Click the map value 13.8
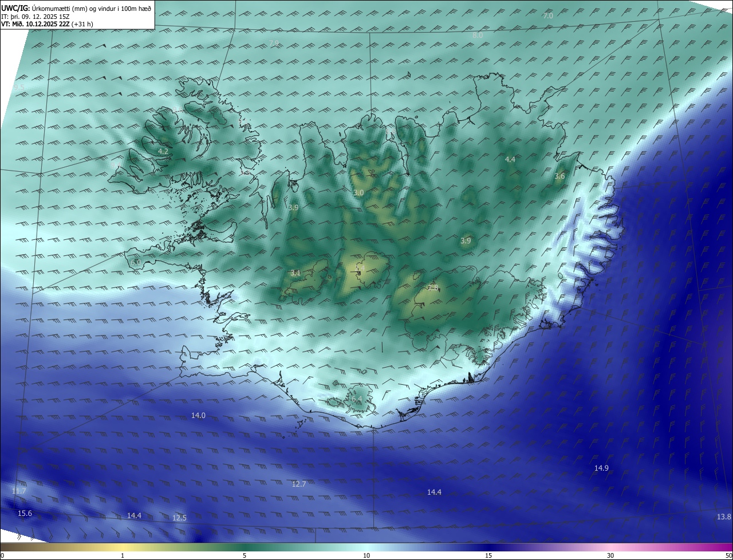The height and width of the screenshot is (560, 733). (x=724, y=517)
